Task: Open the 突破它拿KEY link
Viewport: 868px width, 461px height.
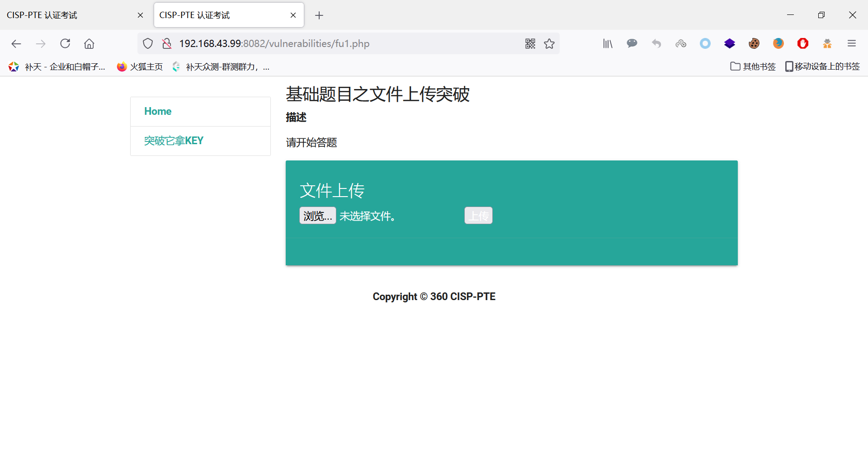Action: (174, 141)
